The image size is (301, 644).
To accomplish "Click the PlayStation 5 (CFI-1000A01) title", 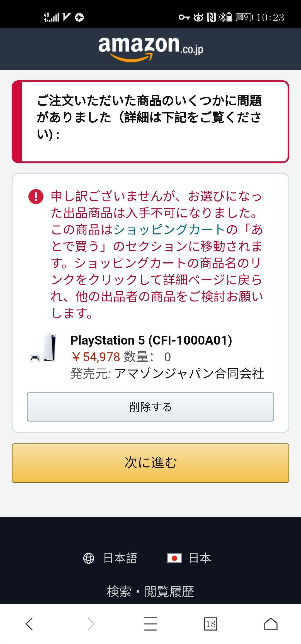I will pos(151,340).
